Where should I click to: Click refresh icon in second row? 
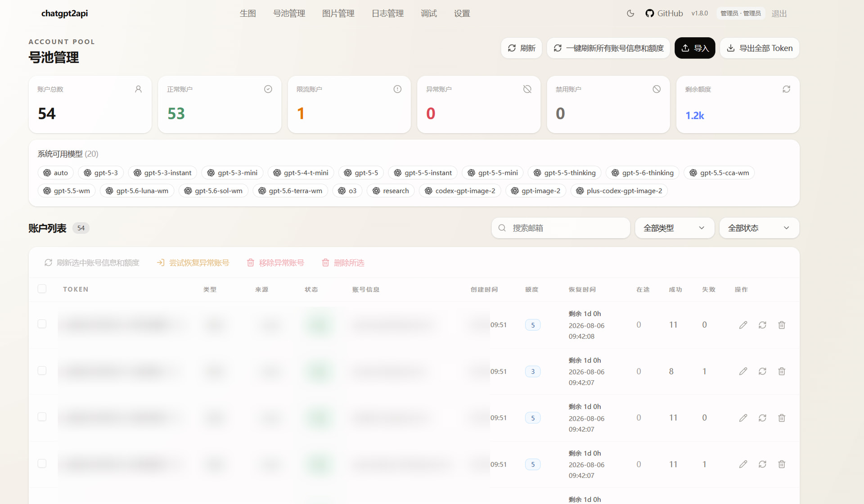[x=762, y=371]
